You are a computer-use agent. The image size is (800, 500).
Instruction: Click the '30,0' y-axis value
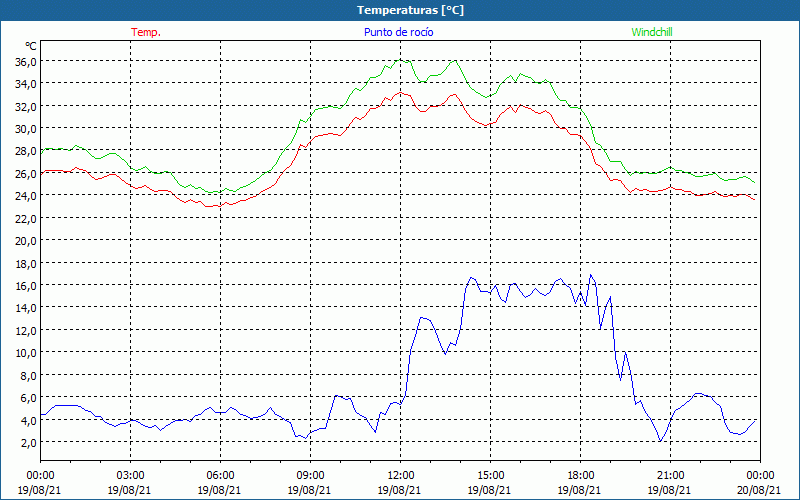(x=26, y=129)
